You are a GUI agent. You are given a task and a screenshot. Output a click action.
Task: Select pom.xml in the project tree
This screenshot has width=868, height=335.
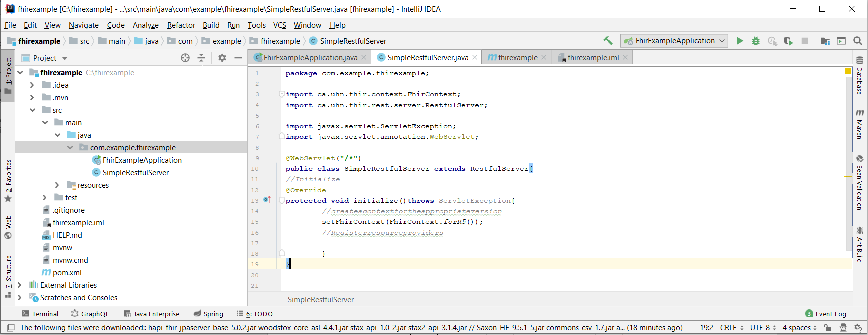pos(67,273)
